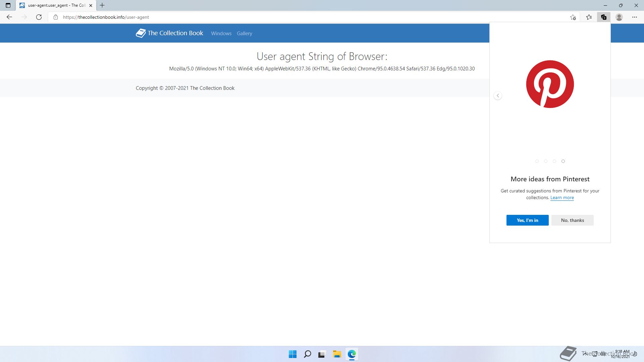Click the Pinterest logo image

[x=550, y=84]
